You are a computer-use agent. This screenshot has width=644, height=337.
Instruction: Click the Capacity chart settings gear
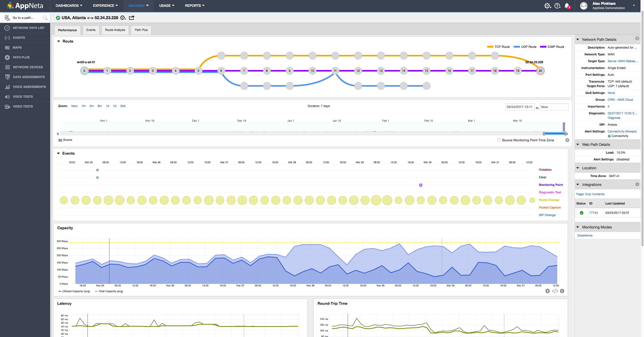pyautogui.click(x=547, y=291)
